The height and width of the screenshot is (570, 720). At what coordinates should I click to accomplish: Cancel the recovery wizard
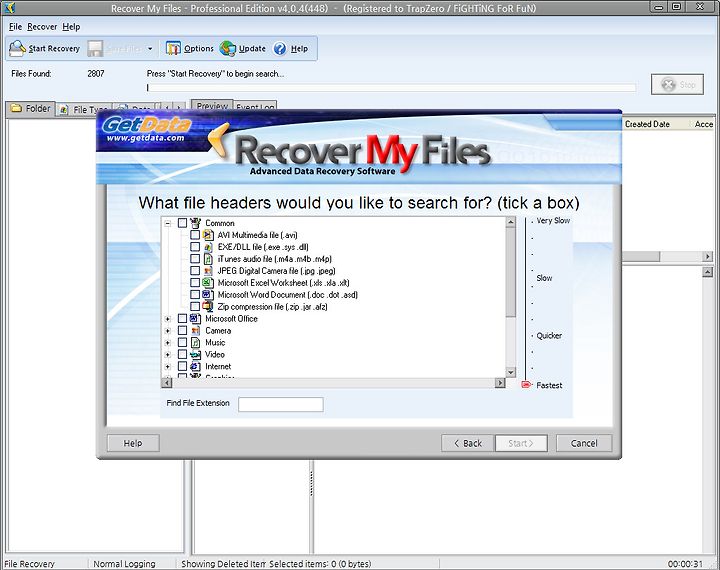pyautogui.click(x=584, y=443)
